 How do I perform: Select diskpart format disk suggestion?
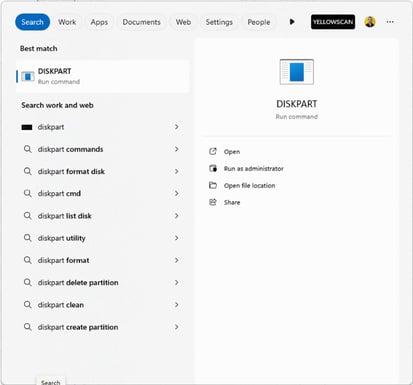pos(103,171)
